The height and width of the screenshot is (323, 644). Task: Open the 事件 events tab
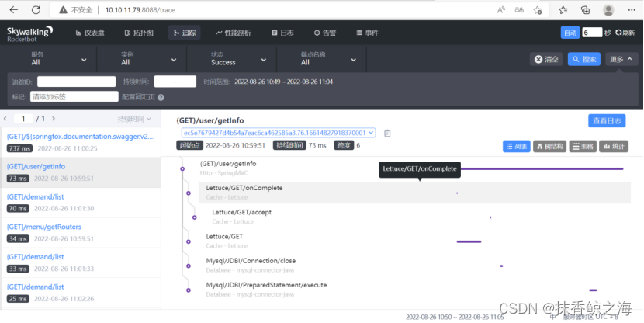tap(367, 33)
